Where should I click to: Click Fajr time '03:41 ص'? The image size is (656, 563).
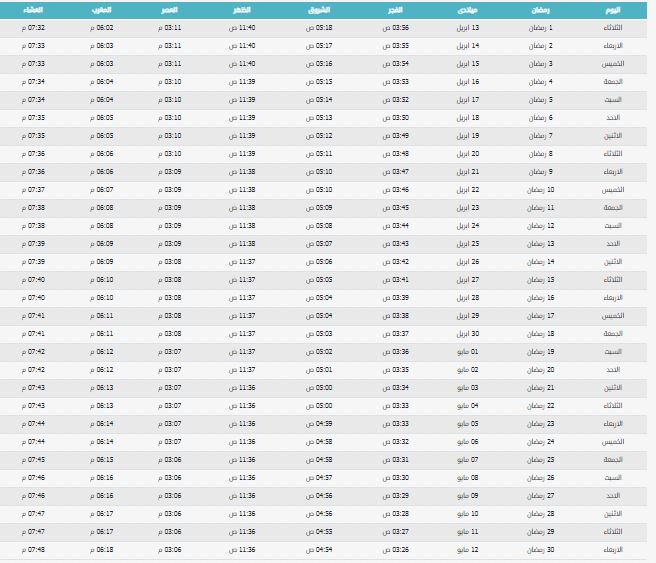pyautogui.click(x=395, y=280)
